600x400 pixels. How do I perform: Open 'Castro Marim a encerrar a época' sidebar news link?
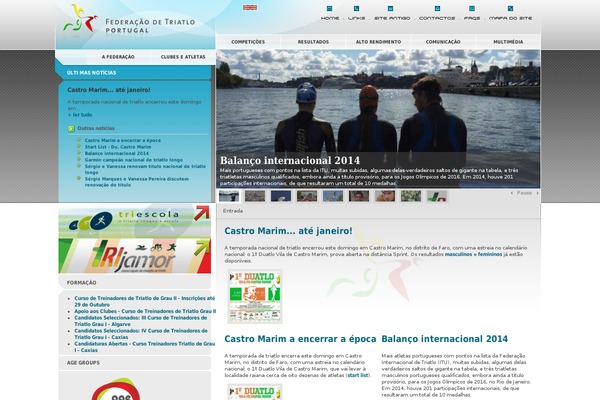click(x=122, y=140)
